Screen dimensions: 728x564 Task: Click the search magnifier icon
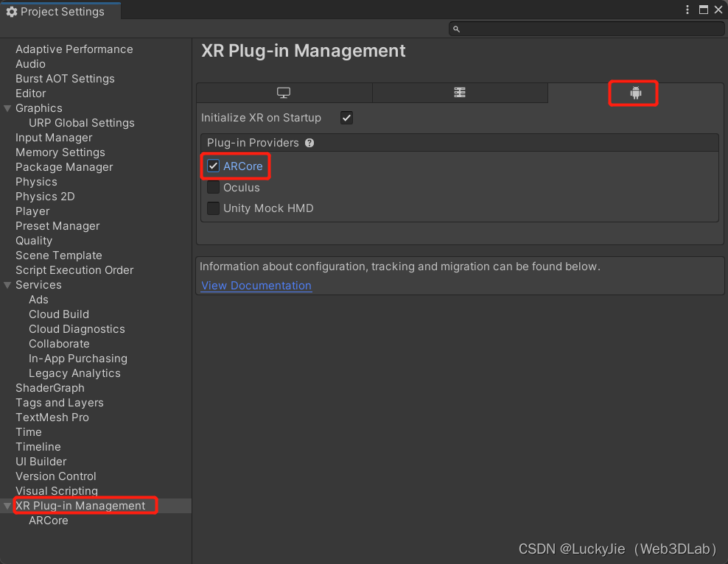click(456, 29)
